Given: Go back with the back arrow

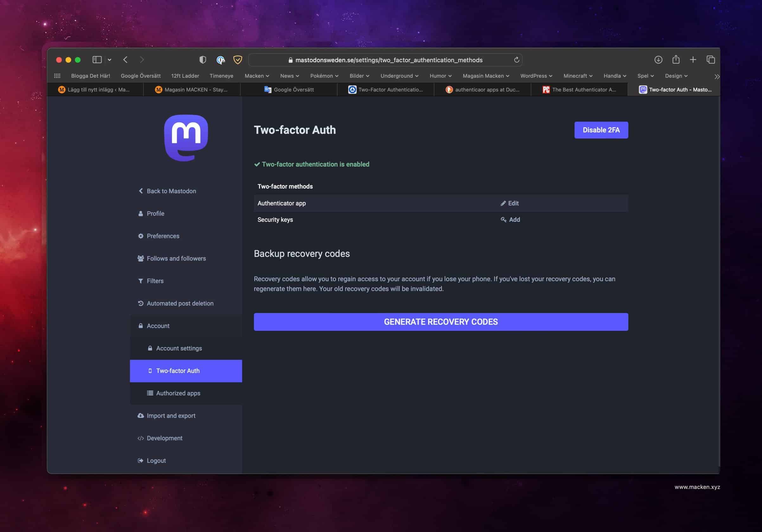Looking at the screenshot, I should point(125,60).
